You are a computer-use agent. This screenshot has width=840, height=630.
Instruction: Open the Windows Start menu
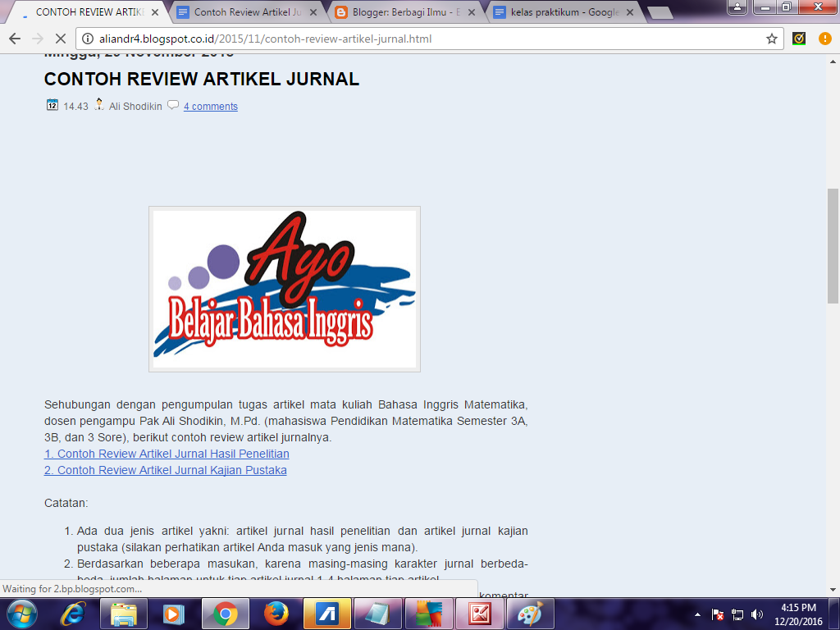pos(21,614)
